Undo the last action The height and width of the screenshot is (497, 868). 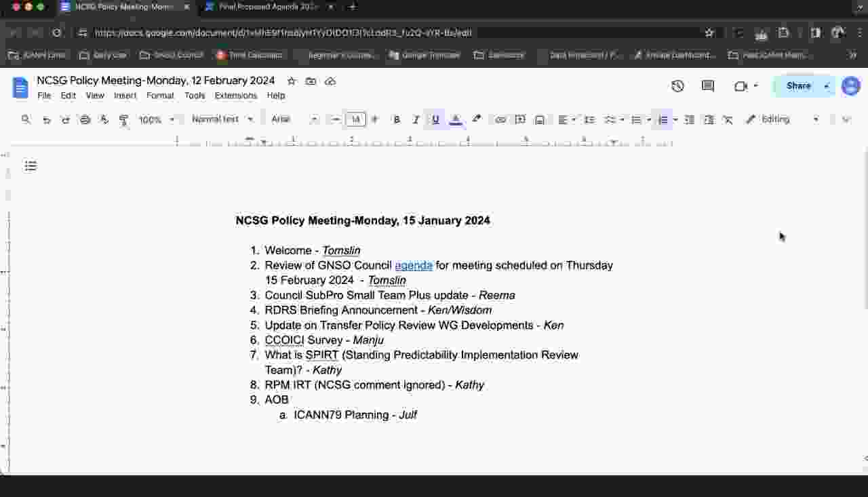(x=46, y=119)
